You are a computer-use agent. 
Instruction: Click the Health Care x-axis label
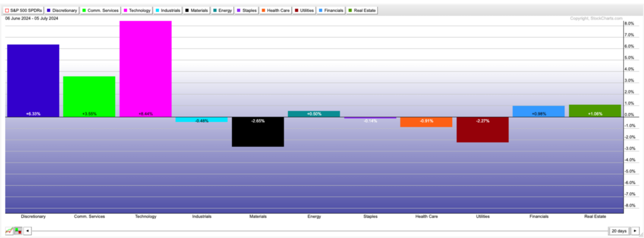coord(426,217)
